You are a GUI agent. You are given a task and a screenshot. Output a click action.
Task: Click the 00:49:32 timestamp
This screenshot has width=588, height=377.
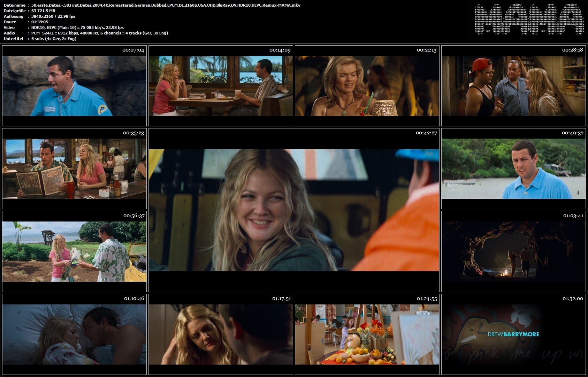pyautogui.click(x=573, y=133)
